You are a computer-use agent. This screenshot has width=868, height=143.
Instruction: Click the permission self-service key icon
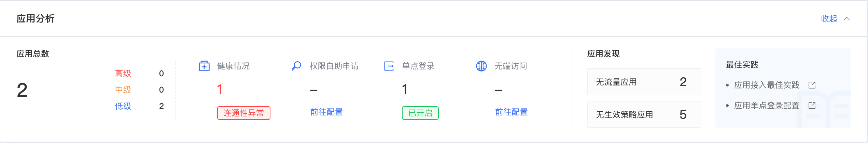coord(296,66)
